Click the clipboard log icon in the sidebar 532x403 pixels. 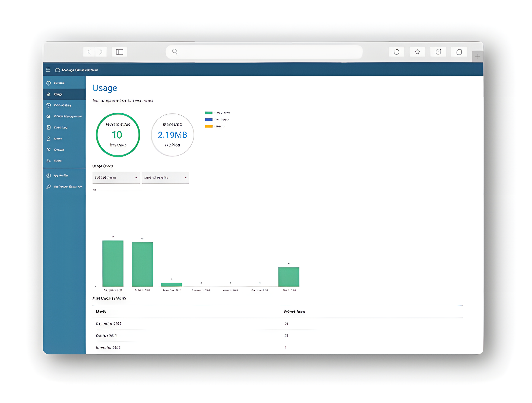pos(49,127)
